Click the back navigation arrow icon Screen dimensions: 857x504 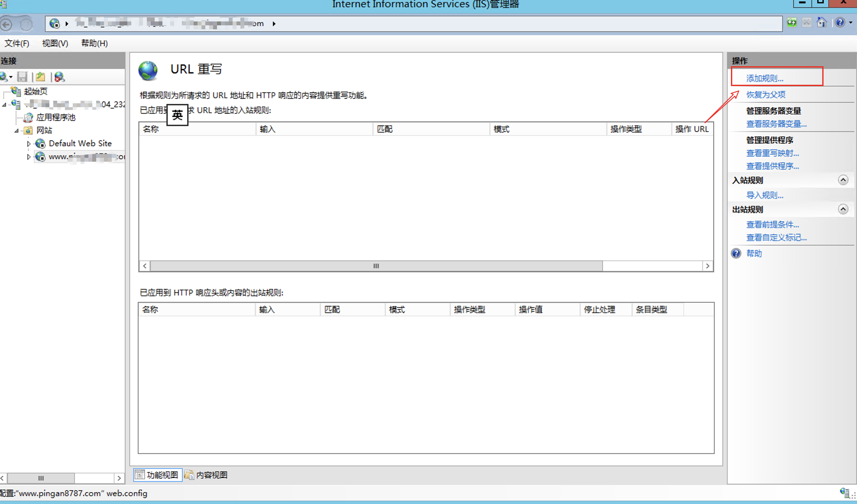6,24
